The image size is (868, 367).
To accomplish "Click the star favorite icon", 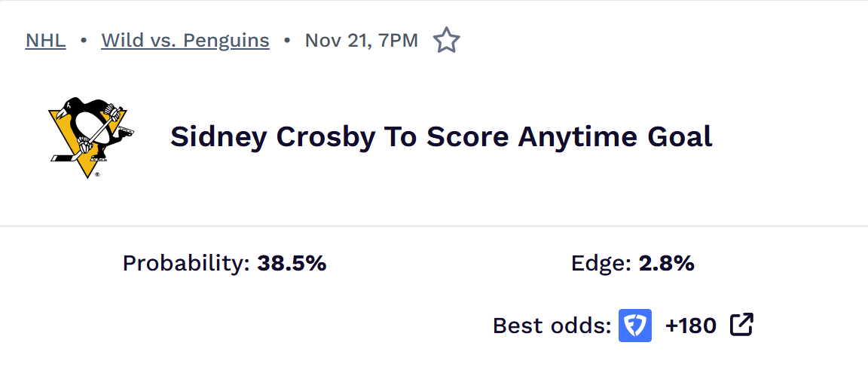I will point(446,41).
